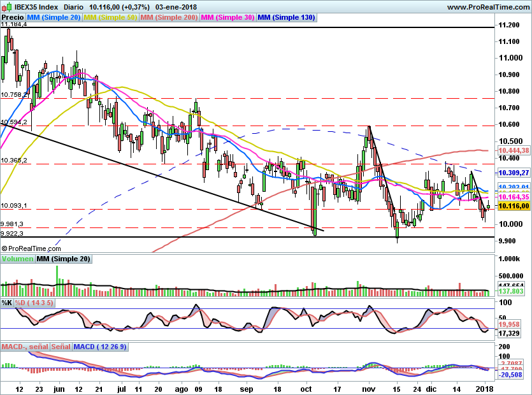
Task: Click the MACD Señal label
Action: point(61,347)
